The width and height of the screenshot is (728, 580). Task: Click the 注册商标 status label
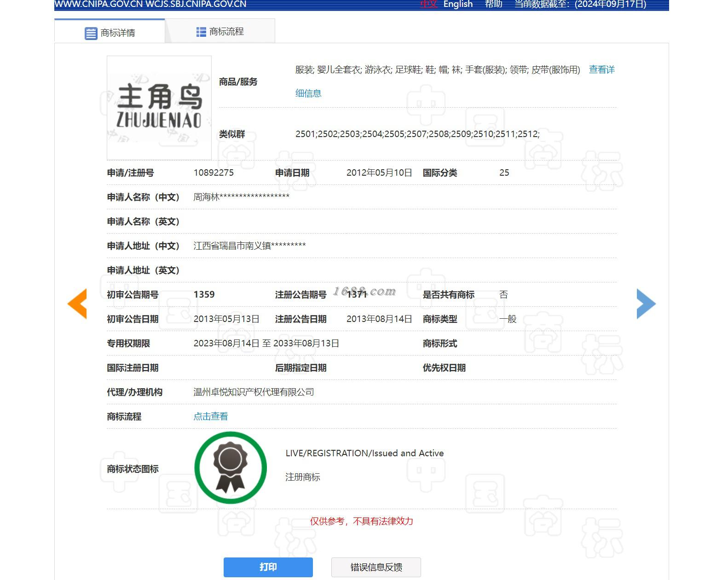(x=303, y=477)
